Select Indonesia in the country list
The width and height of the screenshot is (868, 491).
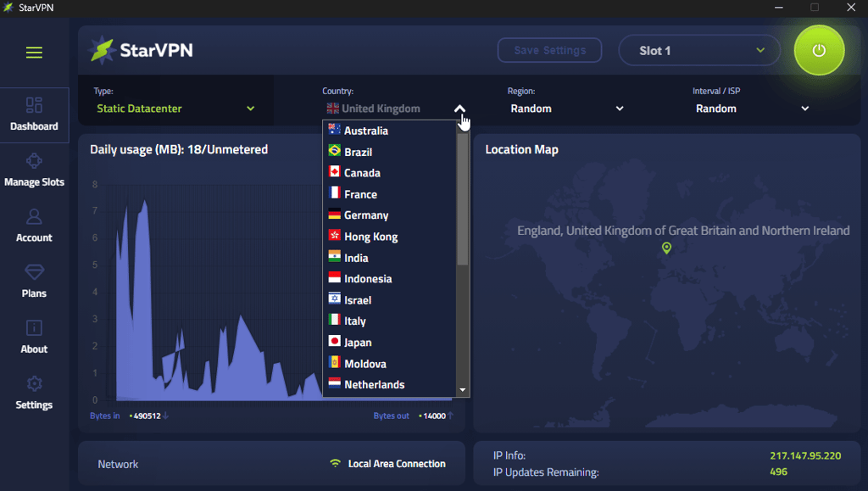coord(390,279)
